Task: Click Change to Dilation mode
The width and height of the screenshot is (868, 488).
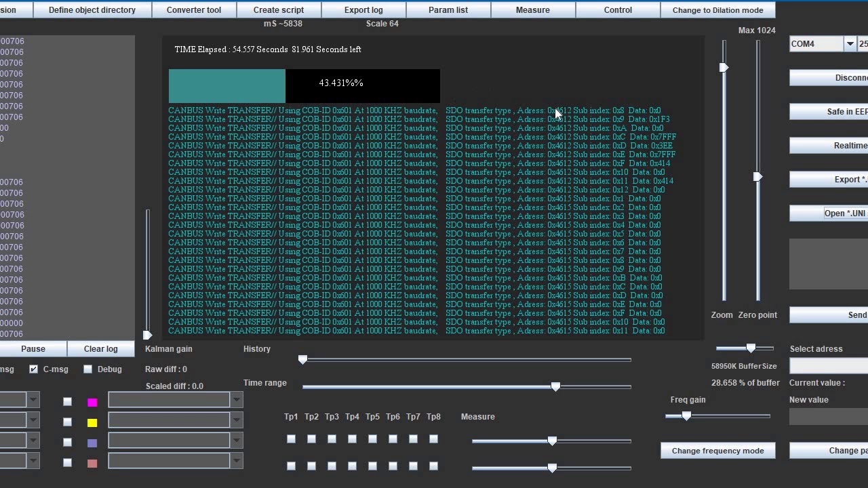Action: pyautogui.click(x=718, y=9)
